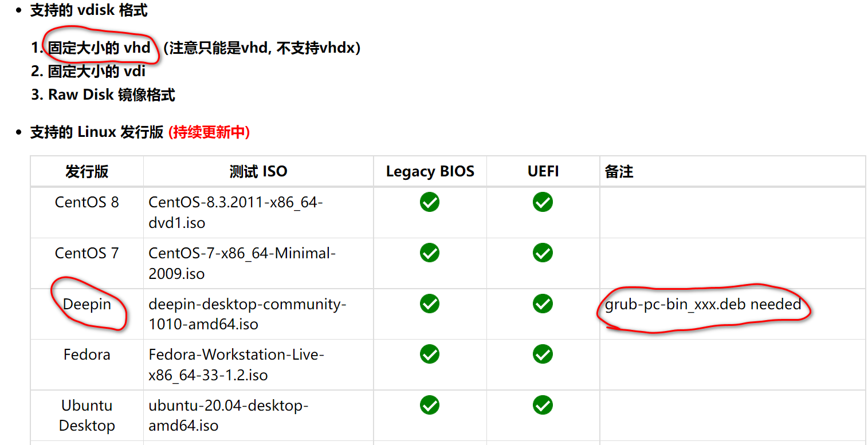Click the red '(持续更新中)' text
The image size is (868, 445).
point(209,132)
